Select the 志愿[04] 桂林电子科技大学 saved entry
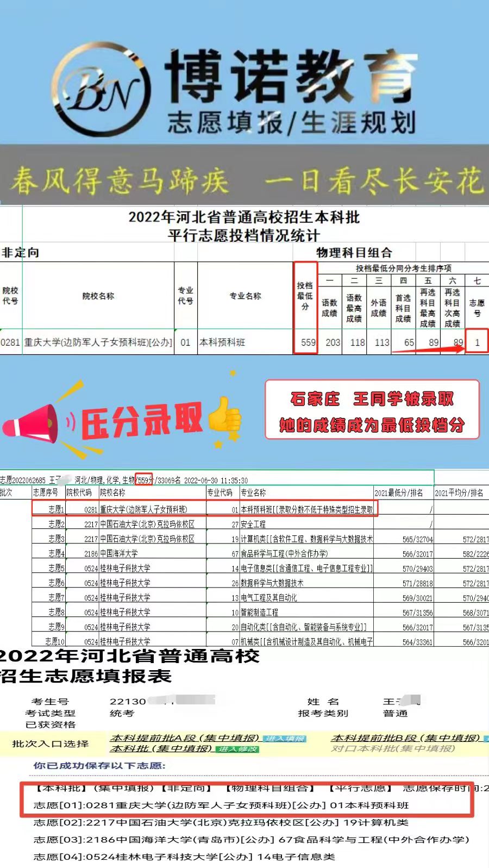Screen dimensions: 489x868 [x=184, y=857]
